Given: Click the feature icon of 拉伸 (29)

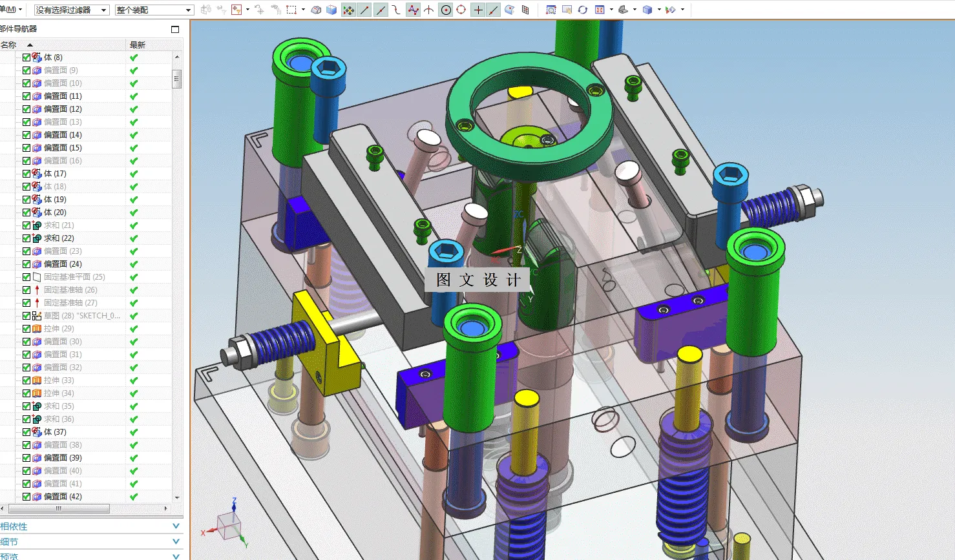Looking at the screenshot, I should (37, 329).
